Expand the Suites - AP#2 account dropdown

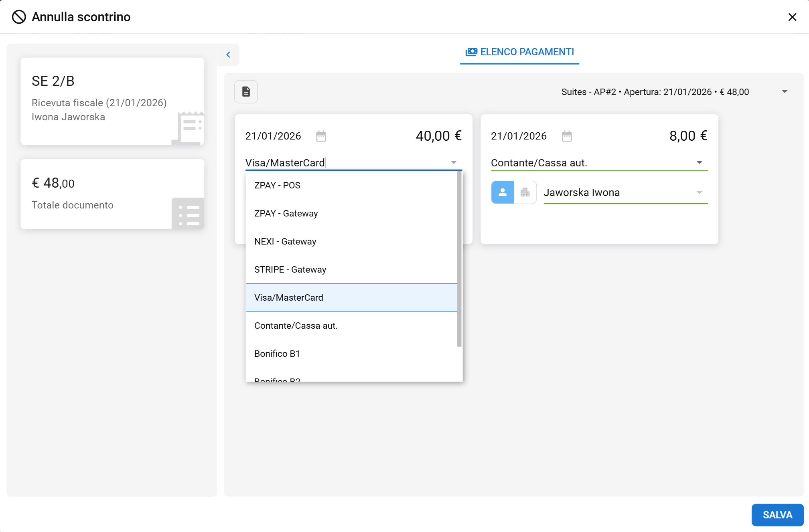pyautogui.click(x=785, y=92)
